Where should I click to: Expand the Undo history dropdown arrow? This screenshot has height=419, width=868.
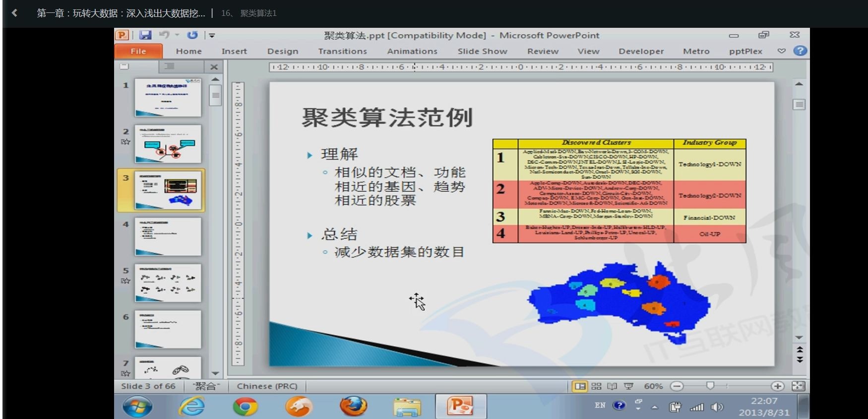(x=177, y=35)
